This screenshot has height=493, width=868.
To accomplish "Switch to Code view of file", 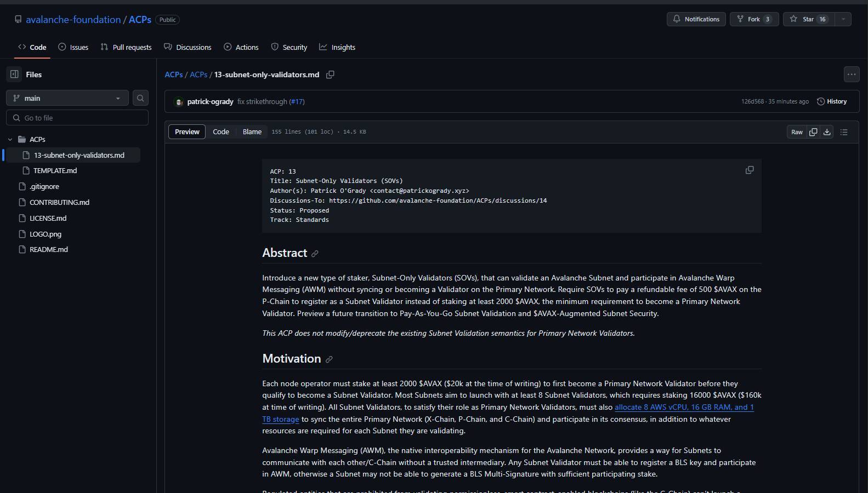I will point(221,131).
